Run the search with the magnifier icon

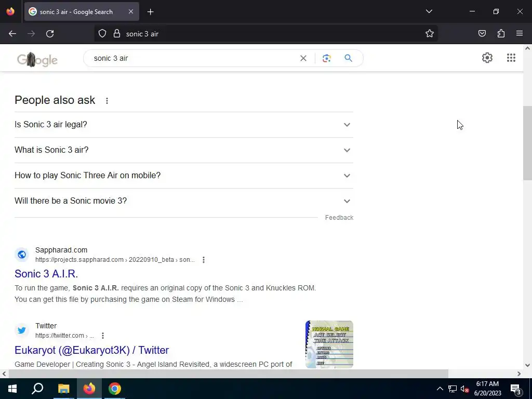click(349, 58)
